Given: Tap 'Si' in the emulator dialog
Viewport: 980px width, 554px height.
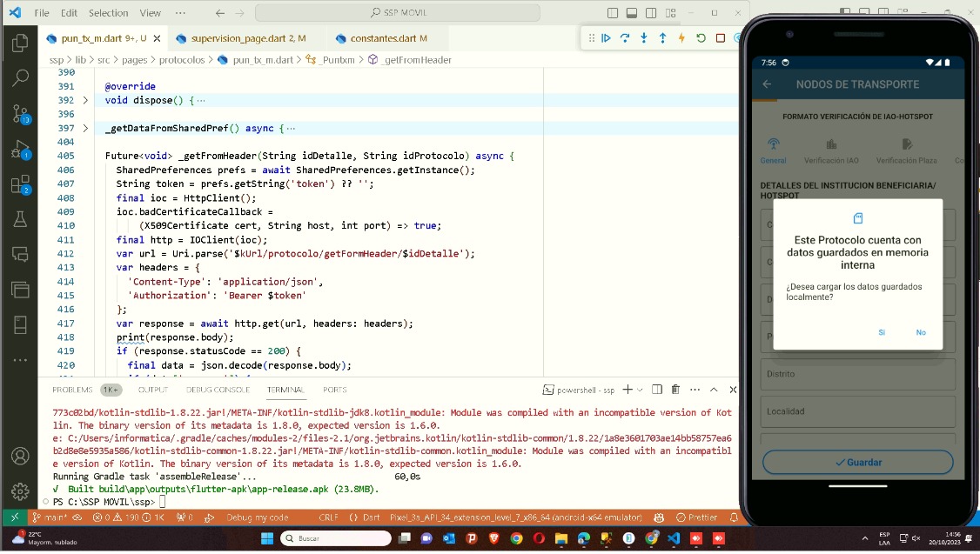Looking at the screenshot, I should [882, 332].
